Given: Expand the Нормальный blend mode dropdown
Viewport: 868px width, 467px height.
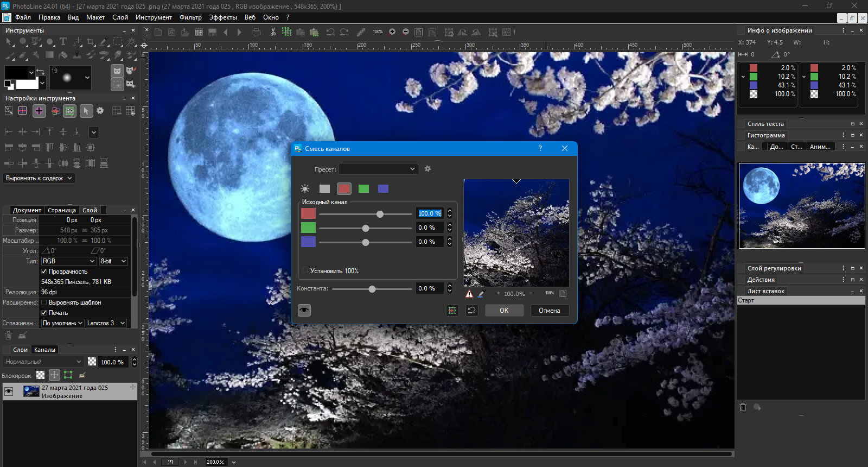Looking at the screenshot, I should pyautogui.click(x=43, y=362).
